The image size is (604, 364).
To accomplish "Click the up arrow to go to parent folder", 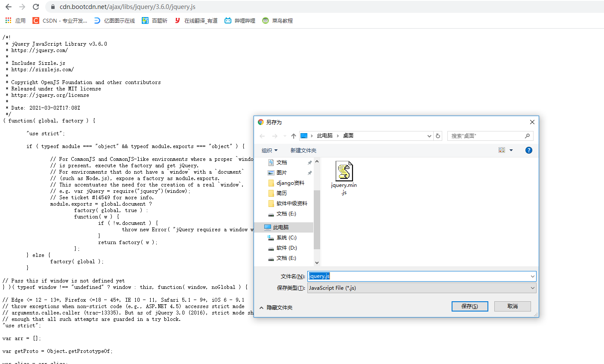I will pyautogui.click(x=294, y=135).
